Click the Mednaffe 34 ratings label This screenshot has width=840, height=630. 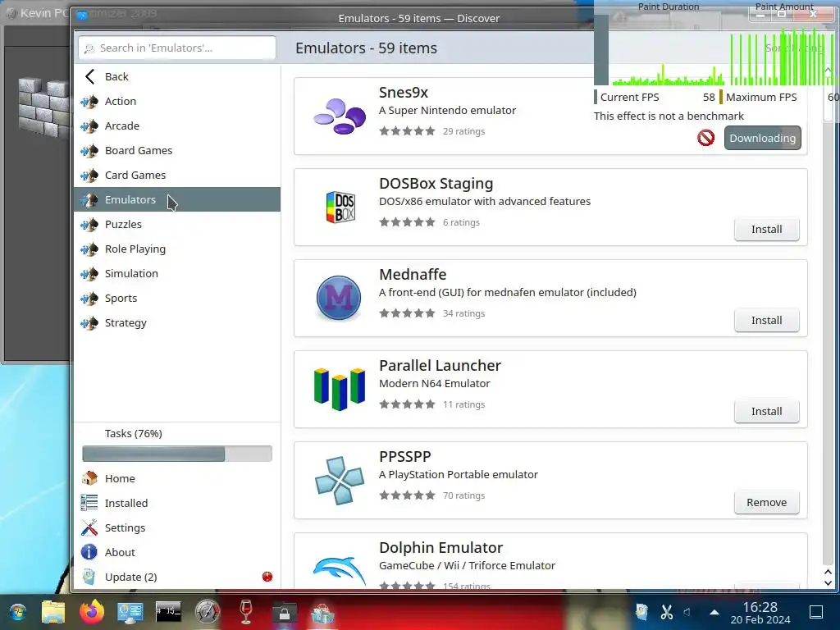point(464,313)
